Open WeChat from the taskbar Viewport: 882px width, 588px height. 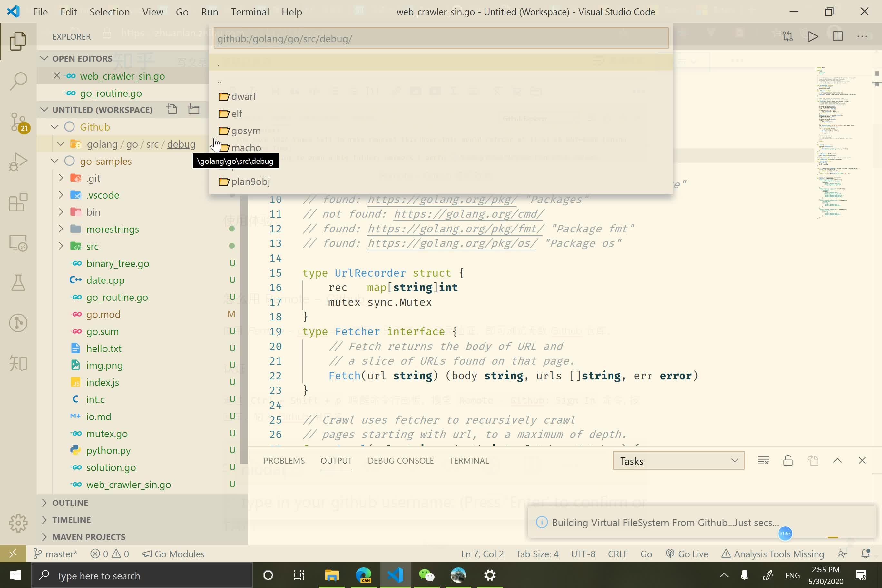426,575
